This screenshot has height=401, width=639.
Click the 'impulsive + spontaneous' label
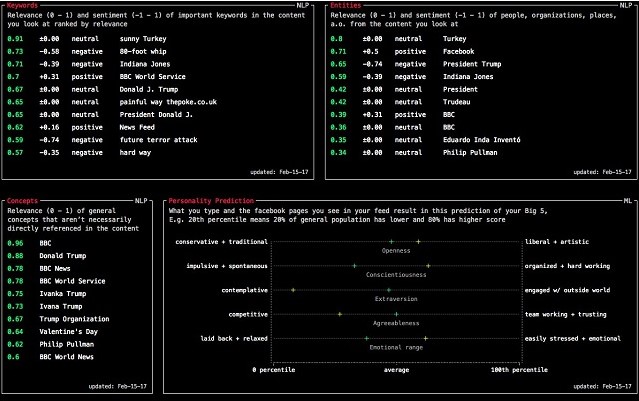point(227,266)
